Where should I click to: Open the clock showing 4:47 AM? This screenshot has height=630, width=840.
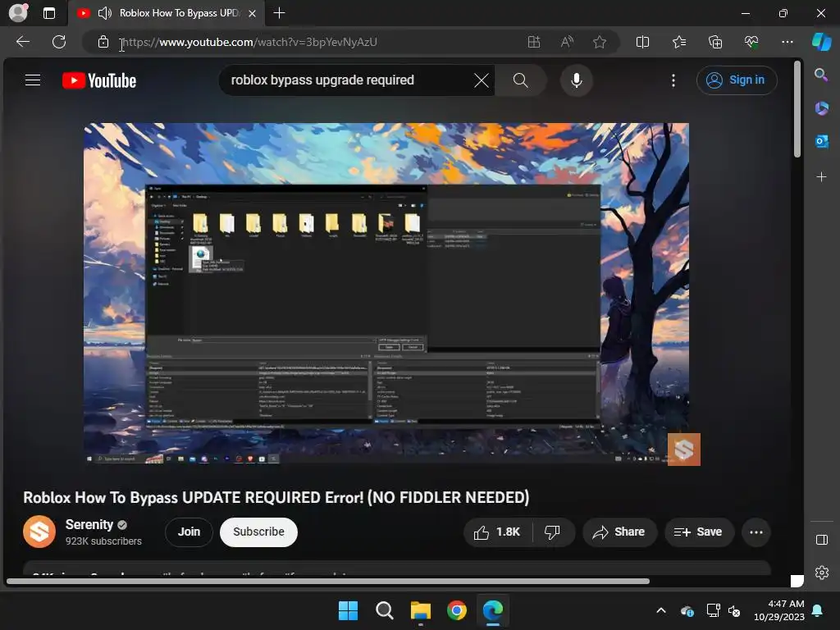coord(779,610)
